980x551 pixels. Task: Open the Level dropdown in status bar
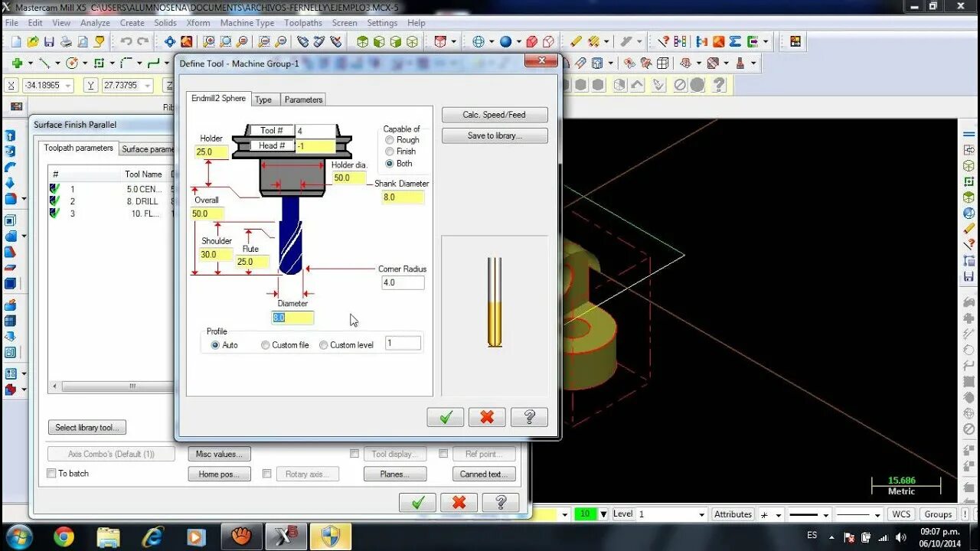(x=702, y=514)
